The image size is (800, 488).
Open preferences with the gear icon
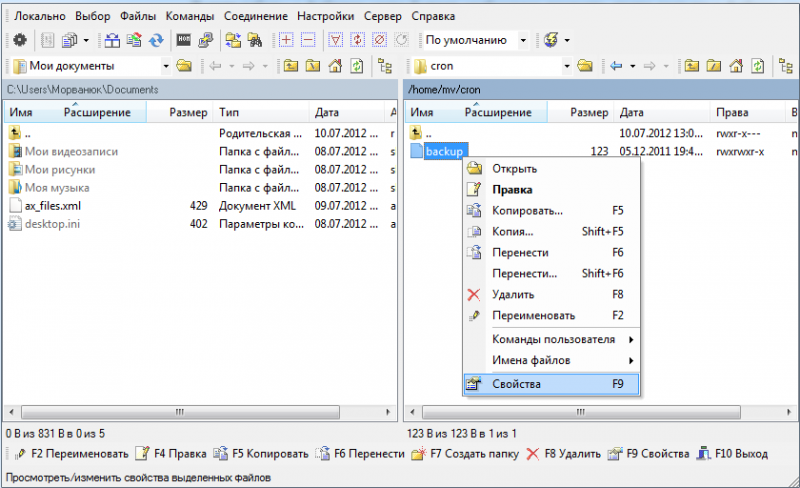19,41
